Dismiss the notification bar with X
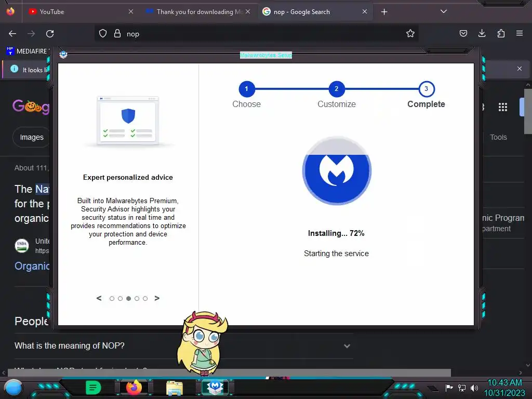Viewport: 532px width, 399px height. 520,69
